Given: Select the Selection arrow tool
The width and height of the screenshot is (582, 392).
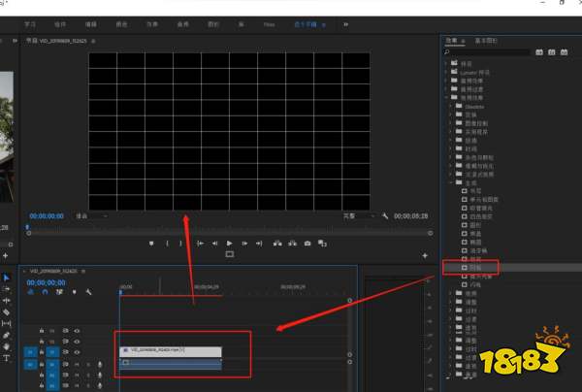Looking at the screenshot, I should (6, 278).
